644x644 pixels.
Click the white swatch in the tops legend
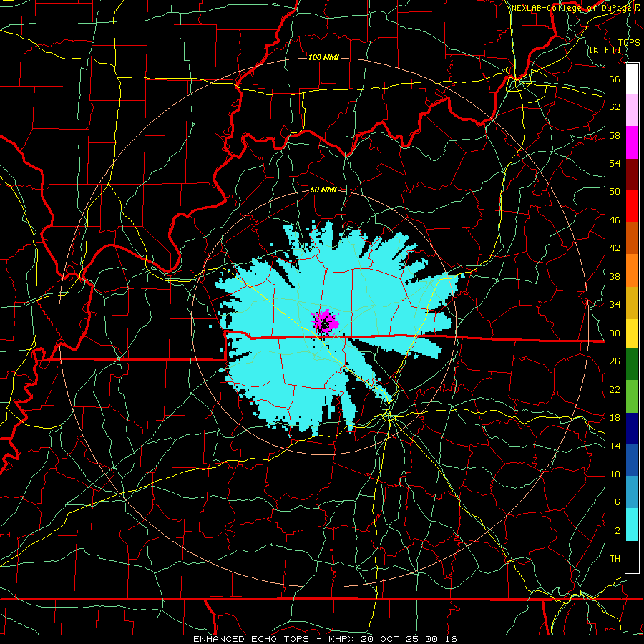632,79
